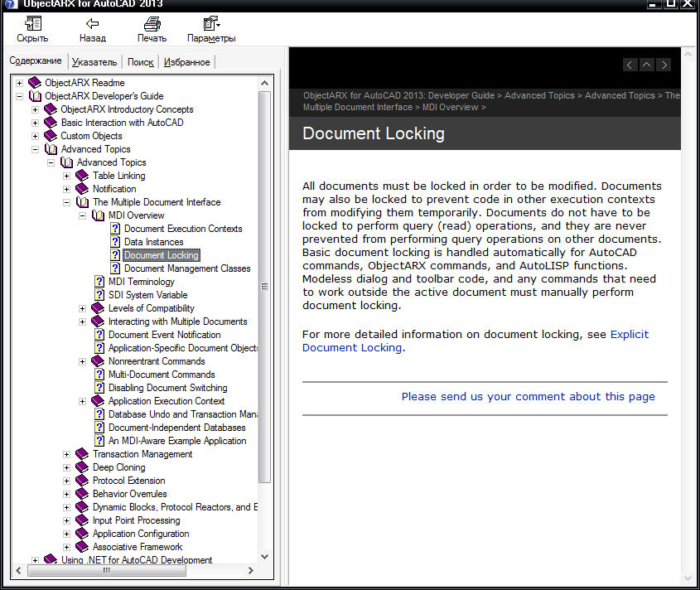Click the open book icon of ObjectARX Developer's Guide
The height and width of the screenshot is (590, 700).
35,96
